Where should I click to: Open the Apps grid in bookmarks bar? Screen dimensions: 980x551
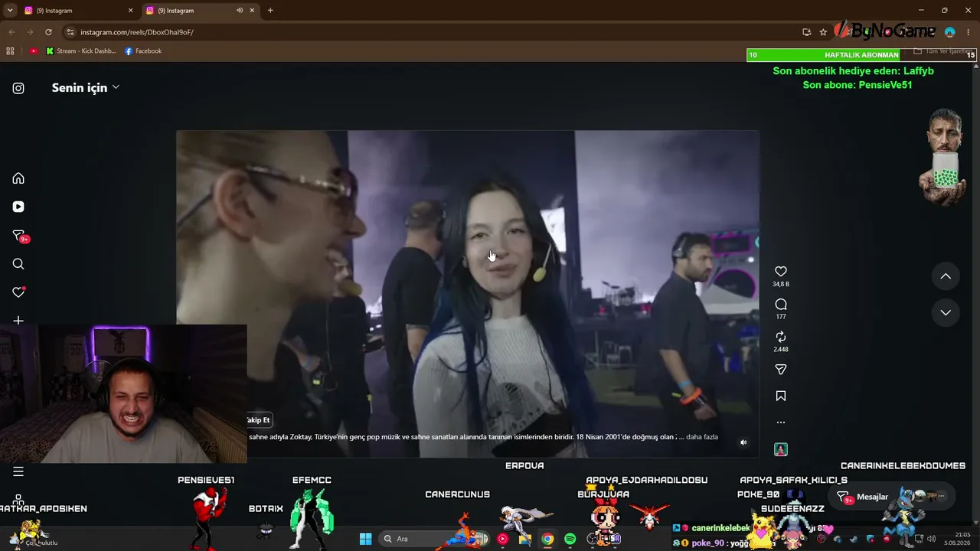coord(10,51)
